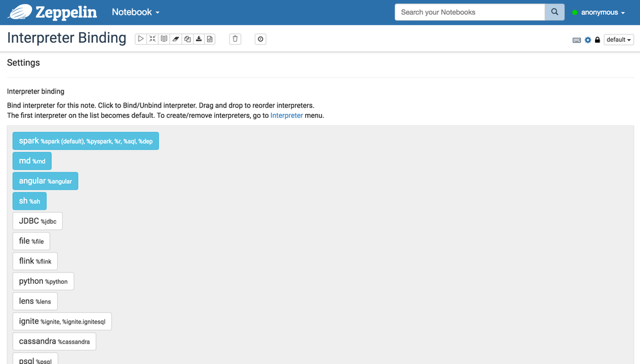The image size is (640, 364).
Task: Toggle show/hide code editor icon
Action: 152,39
